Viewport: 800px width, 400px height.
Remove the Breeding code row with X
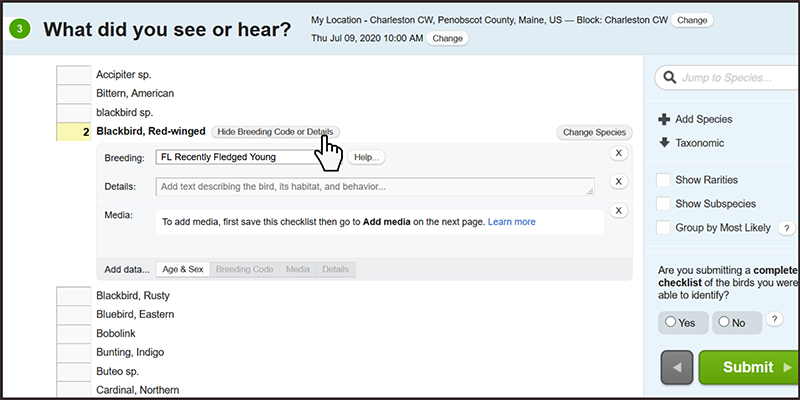click(618, 153)
